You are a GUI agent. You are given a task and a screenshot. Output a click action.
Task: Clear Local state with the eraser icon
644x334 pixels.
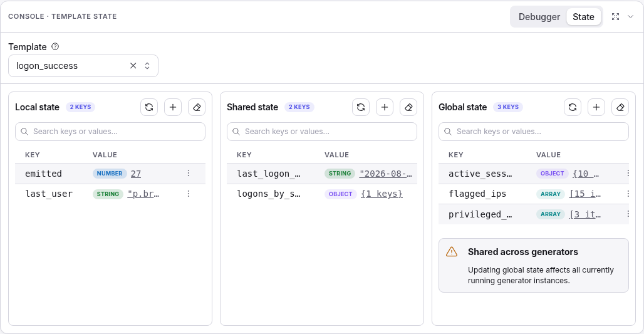point(197,107)
